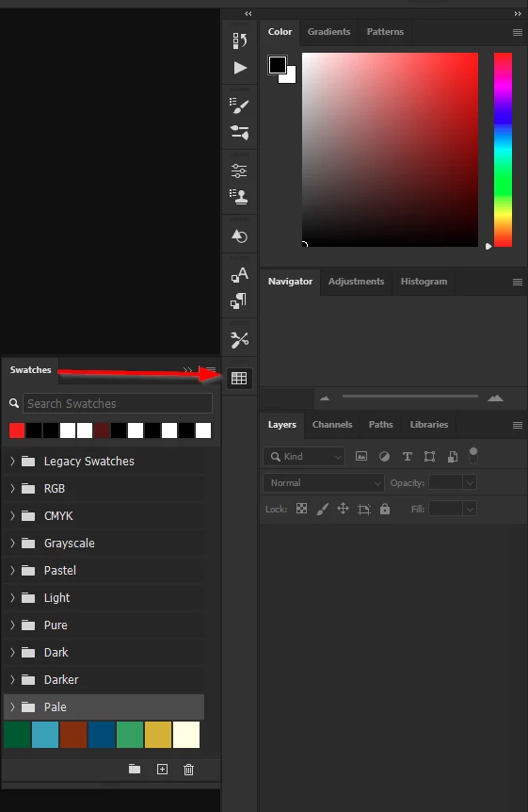Toggle layer filtering on/off switch
Screen dimensions: 528x812
[473, 456]
